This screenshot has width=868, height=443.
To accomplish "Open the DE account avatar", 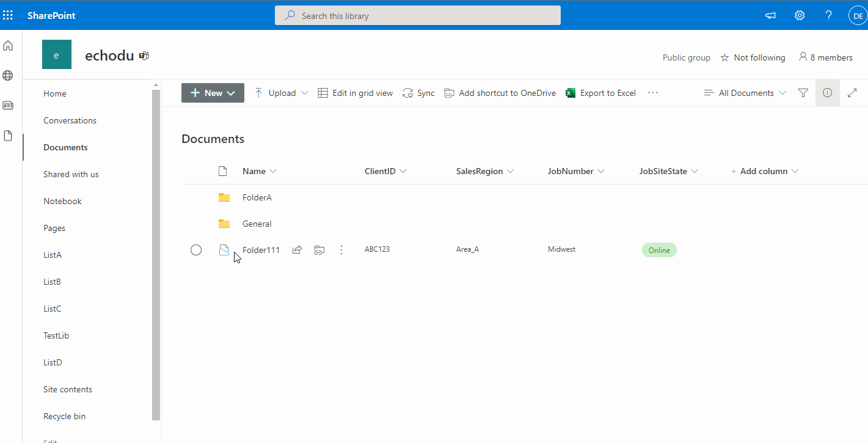I will 858,16.
